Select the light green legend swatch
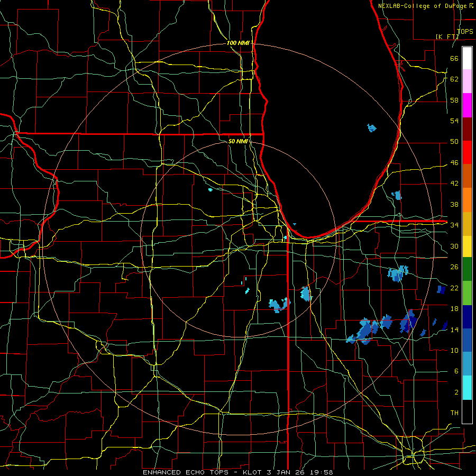476x476 pixels. tap(467, 293)
